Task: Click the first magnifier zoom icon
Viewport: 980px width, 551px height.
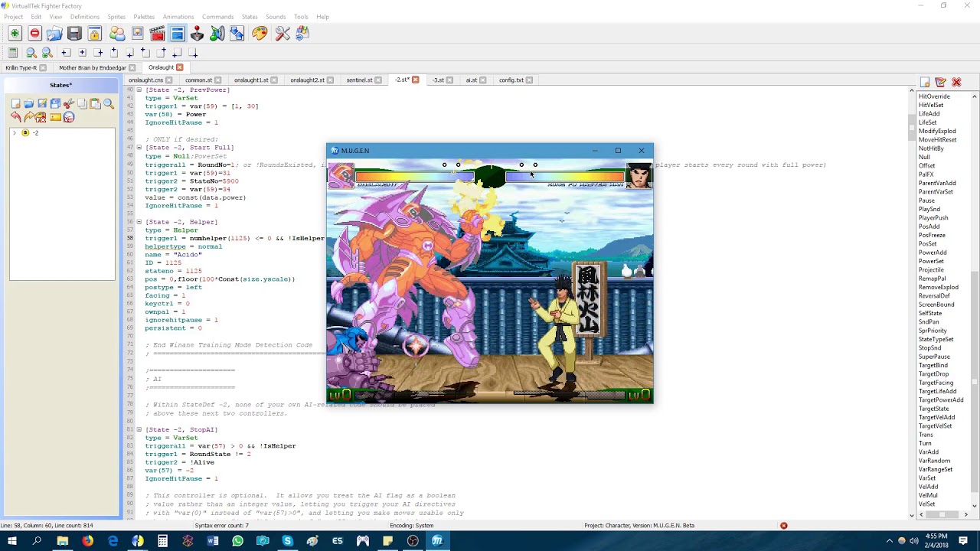Action: pyautogui.click(x=31, y=52)
